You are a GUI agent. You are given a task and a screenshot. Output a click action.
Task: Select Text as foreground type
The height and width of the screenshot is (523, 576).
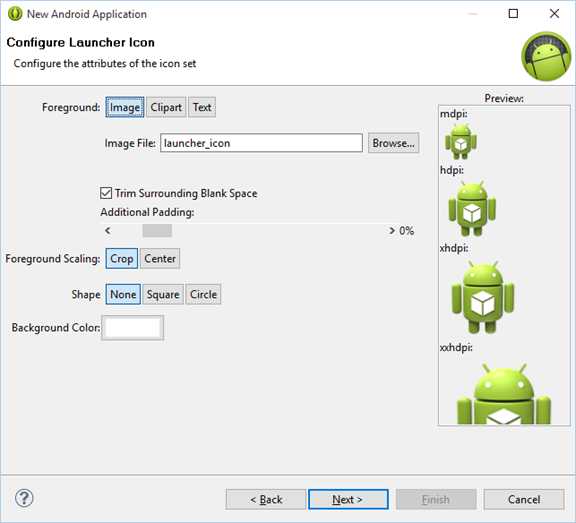click(x=202, y=107)
